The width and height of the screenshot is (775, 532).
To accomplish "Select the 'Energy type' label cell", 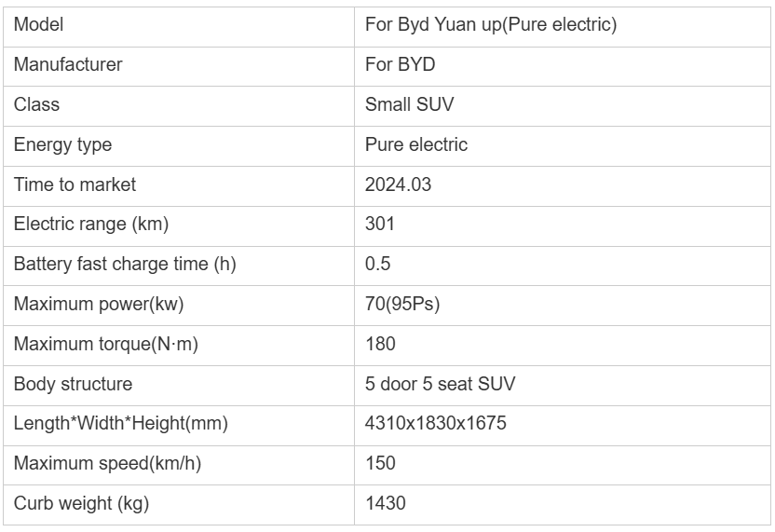I will 62,145.
